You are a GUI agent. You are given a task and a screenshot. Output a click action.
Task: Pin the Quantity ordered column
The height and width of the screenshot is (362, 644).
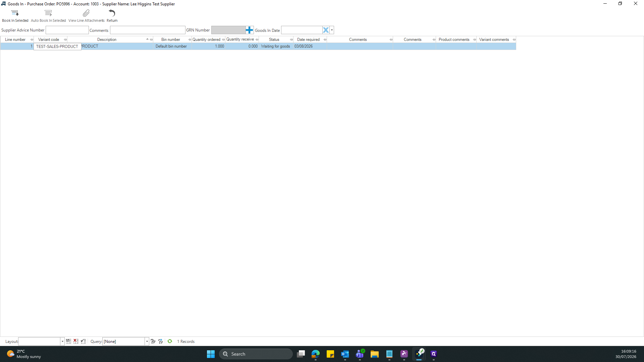point(223,40)
